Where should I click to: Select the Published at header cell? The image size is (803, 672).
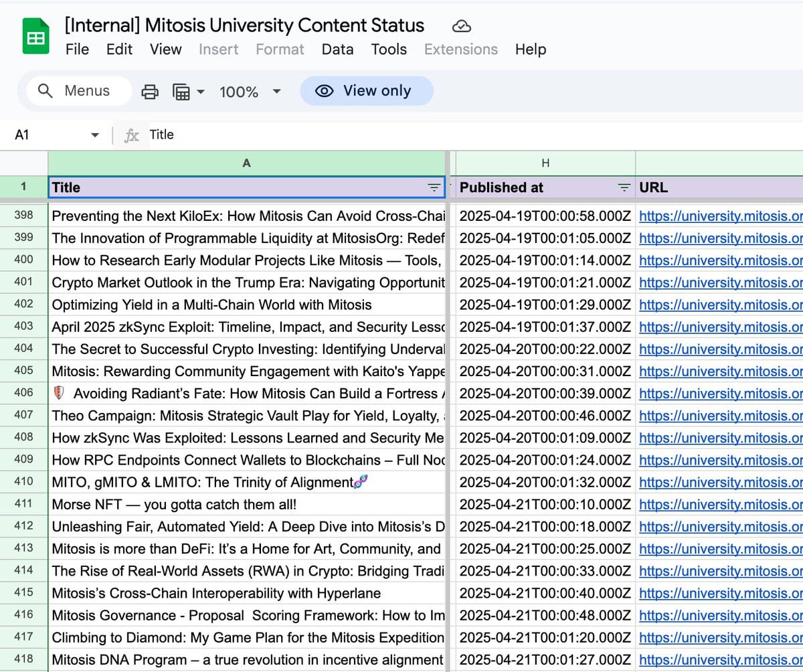click(545, 187)
